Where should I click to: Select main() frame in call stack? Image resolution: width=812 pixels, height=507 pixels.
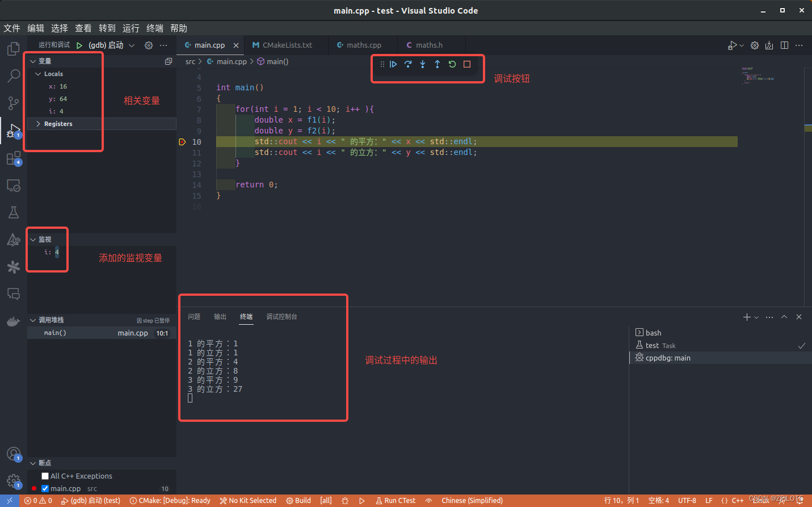coord(102,333)
